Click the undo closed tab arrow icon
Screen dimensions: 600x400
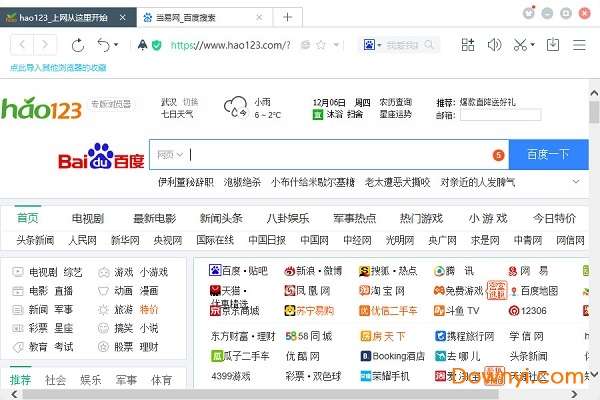point(103,45)
